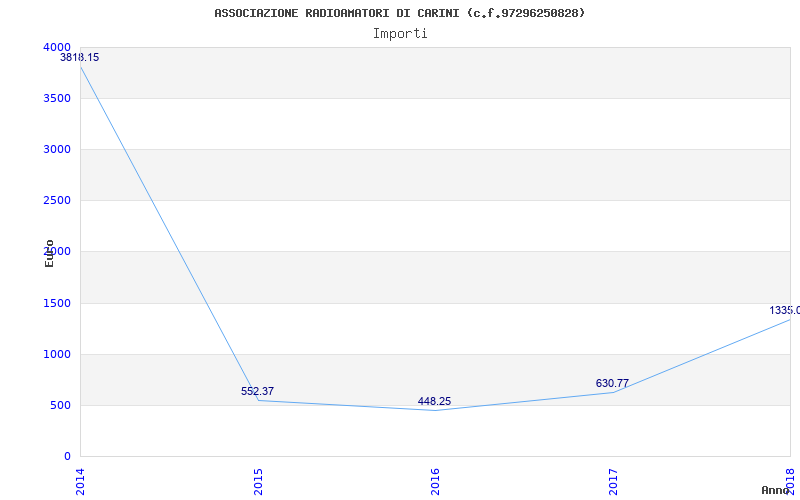Click the Anno axis title
The image size is (800, 500).
click(x=776, y=490)
